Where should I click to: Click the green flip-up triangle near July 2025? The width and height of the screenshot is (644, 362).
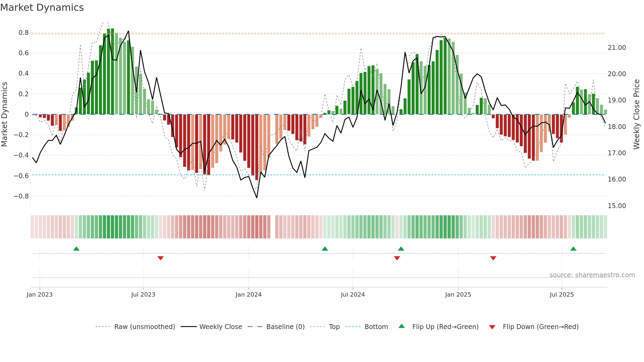573,249
